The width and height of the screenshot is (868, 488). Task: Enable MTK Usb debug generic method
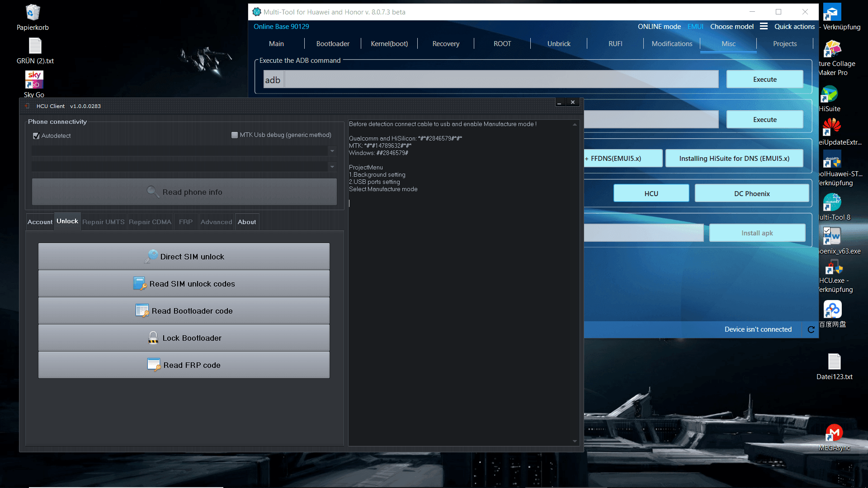click(x=235, y=135)
